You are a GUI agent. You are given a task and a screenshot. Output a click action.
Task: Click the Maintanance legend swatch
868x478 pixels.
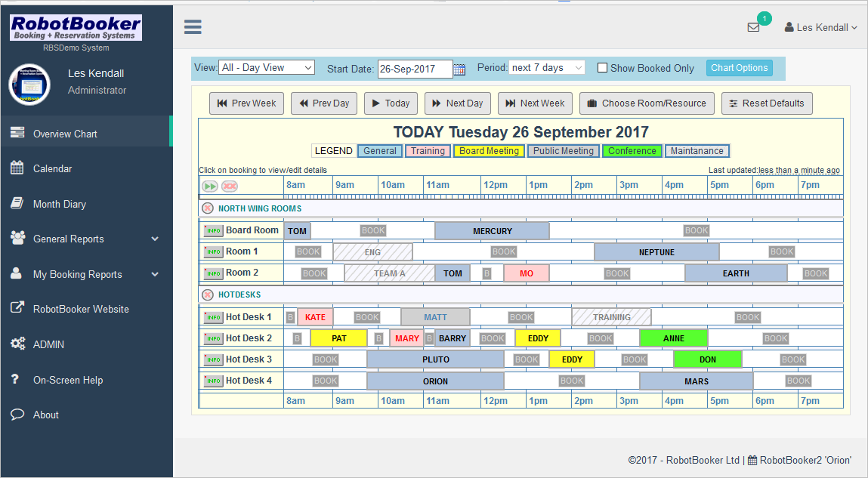(x=697, y=150)
